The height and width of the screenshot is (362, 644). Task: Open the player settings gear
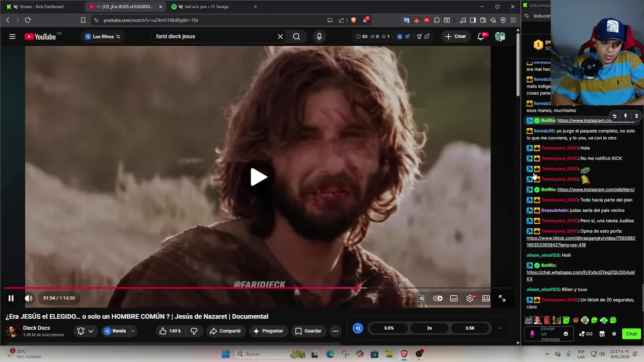click(x=470, y=298)
